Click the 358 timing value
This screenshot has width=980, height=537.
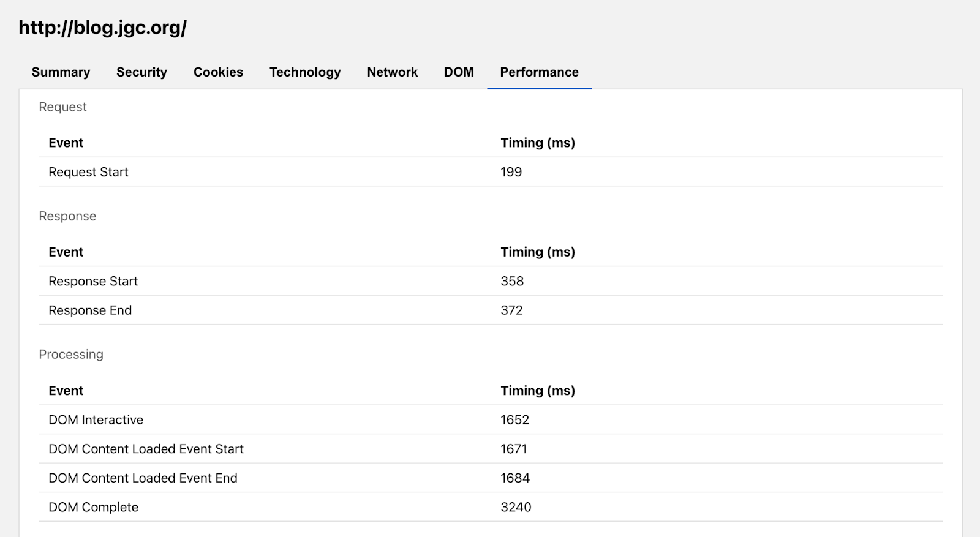512,281
